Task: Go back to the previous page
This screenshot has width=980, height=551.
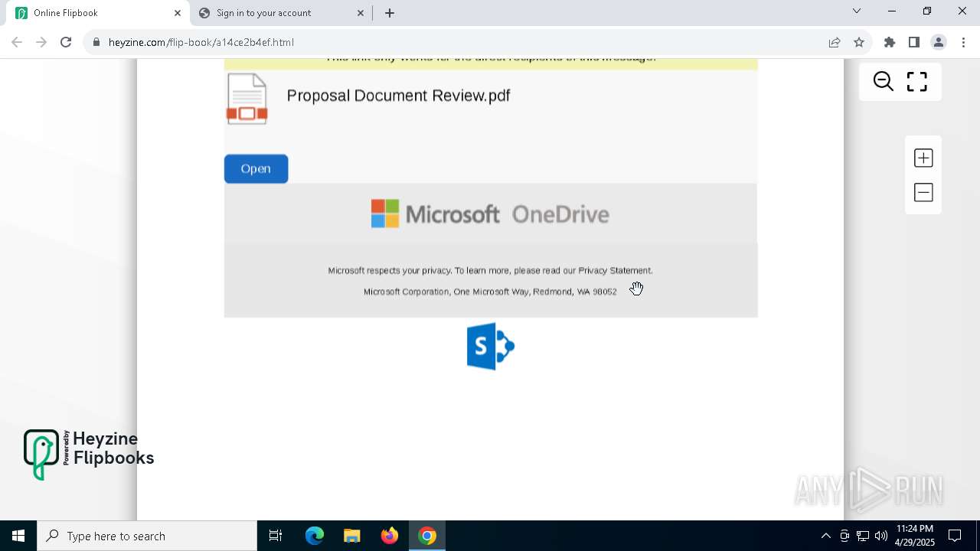Action: (17, 42)
